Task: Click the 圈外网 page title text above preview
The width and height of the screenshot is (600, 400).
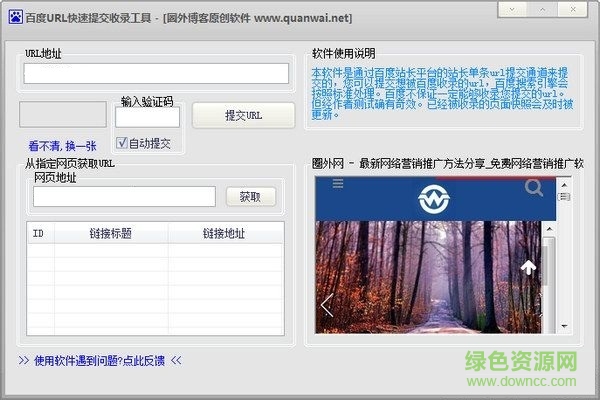Action: coord(447,164)
